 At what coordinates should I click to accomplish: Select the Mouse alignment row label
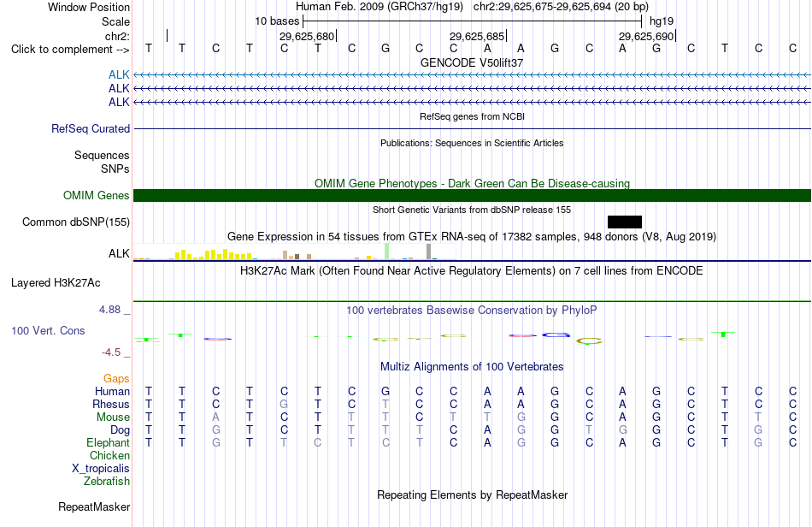tap(114, 417)
